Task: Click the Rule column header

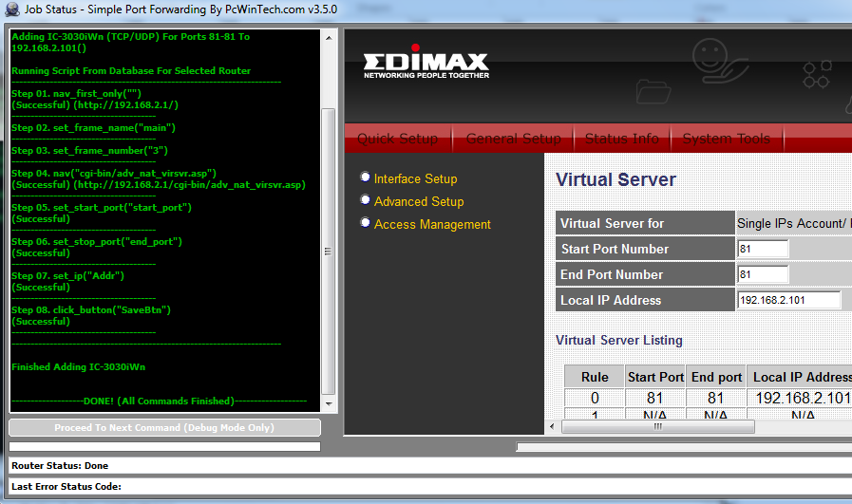Action: point(595,377)
